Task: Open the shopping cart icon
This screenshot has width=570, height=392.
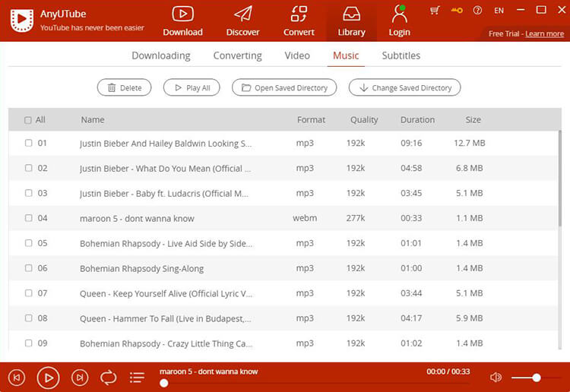Action: pos(435,10)
